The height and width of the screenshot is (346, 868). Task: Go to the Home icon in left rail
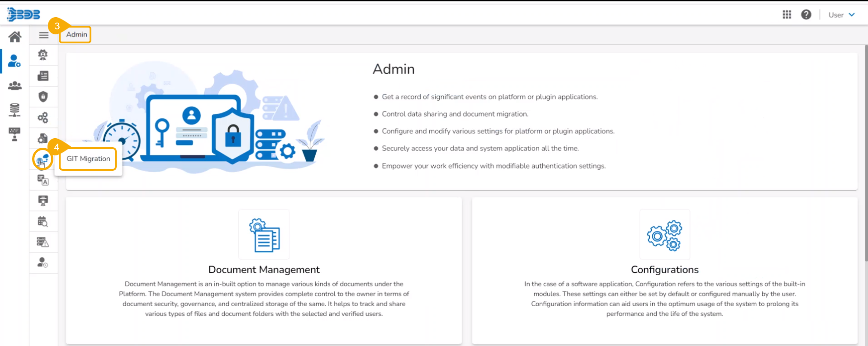pos(15,37)
